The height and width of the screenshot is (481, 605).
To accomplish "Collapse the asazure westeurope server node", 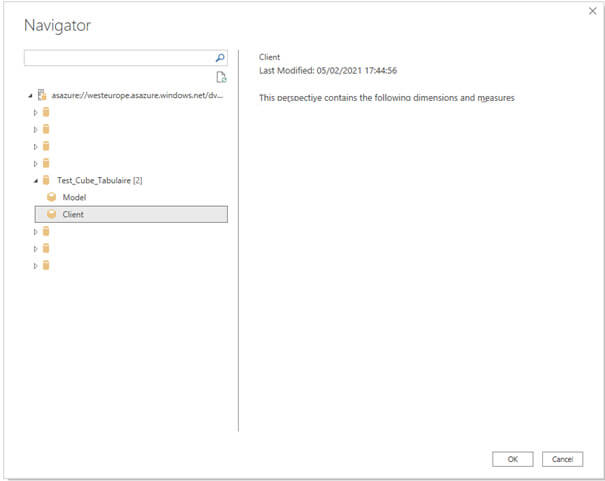I will (30, 95).
